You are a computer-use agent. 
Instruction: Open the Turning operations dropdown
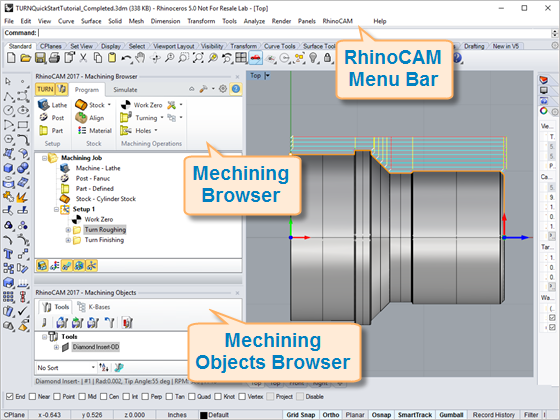click(x=162, y=118)
